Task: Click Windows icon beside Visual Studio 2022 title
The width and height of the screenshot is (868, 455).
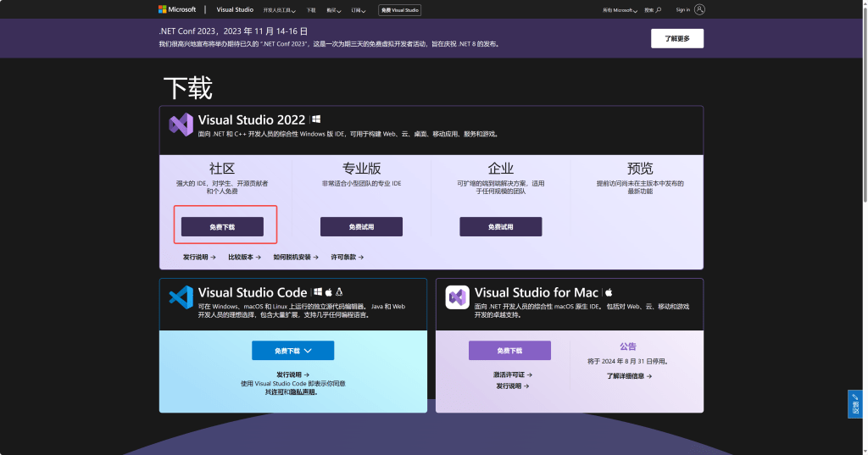Action: pos(316,119)
